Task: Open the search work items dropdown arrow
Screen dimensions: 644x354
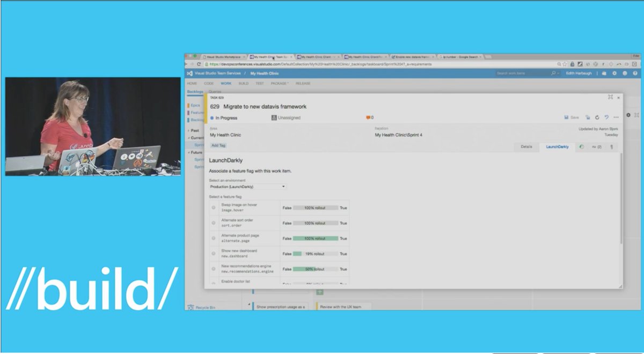Action: click(x=559, y=73)
